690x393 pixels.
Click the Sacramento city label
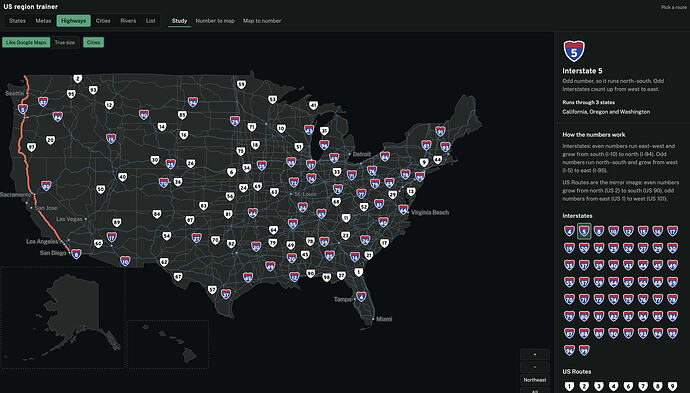point(16,194)
